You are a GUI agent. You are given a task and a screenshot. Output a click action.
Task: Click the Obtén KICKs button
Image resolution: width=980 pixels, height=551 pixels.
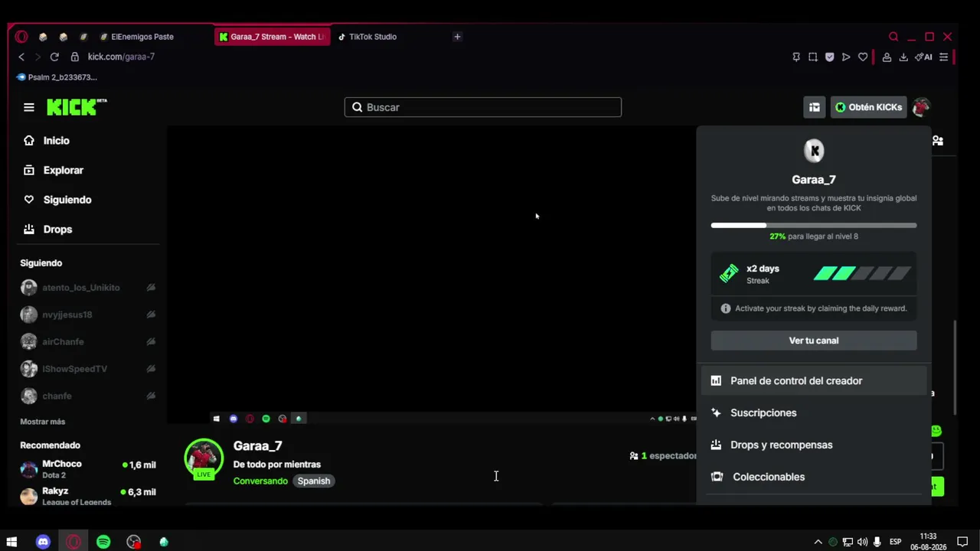click(x=868, y=107)
